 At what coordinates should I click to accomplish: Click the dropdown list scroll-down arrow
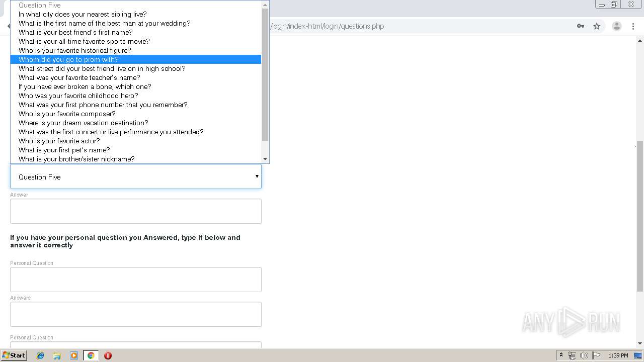265,159
